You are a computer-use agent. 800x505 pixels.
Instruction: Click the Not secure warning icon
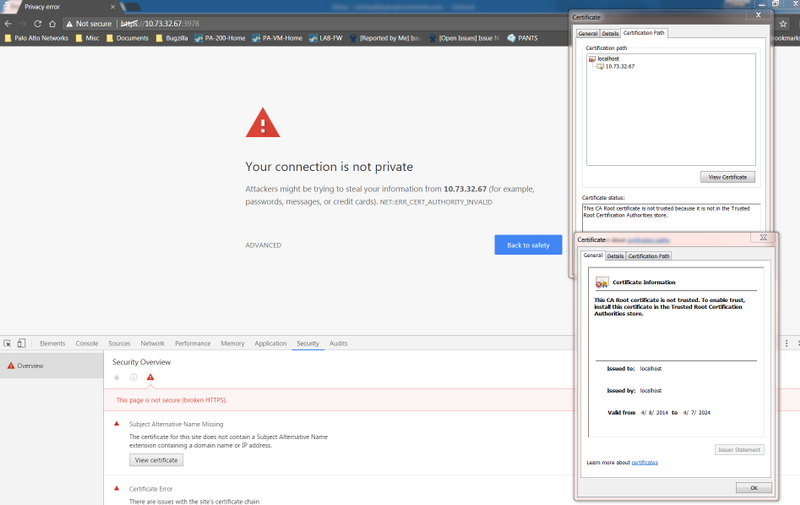69,23
